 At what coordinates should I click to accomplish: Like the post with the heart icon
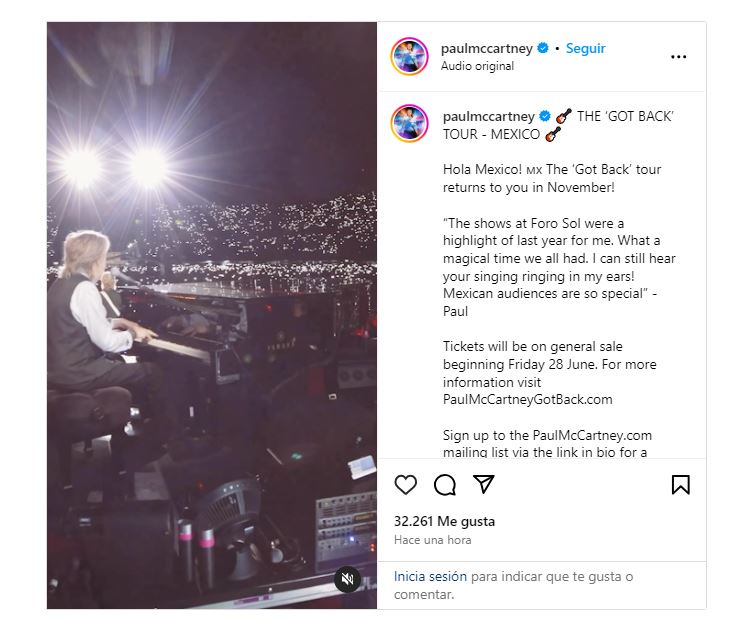(x=405, y=485)
